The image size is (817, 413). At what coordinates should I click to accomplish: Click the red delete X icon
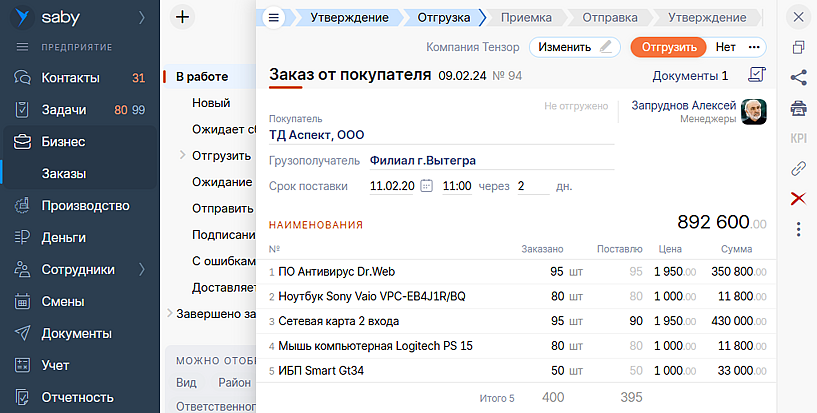[798, 198]
